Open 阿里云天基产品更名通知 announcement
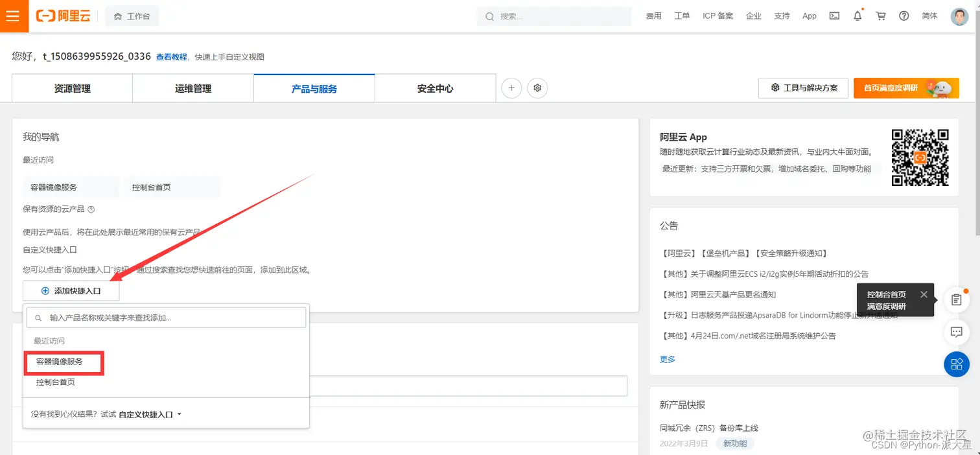 (x=717, y=295)
